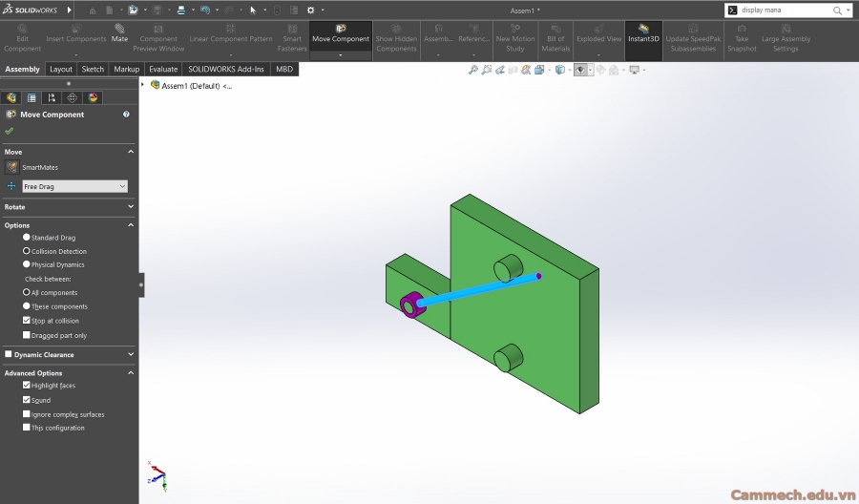
Task: Enable Ignore complex surfaces checkbox
Action: [x=27, y=414]
